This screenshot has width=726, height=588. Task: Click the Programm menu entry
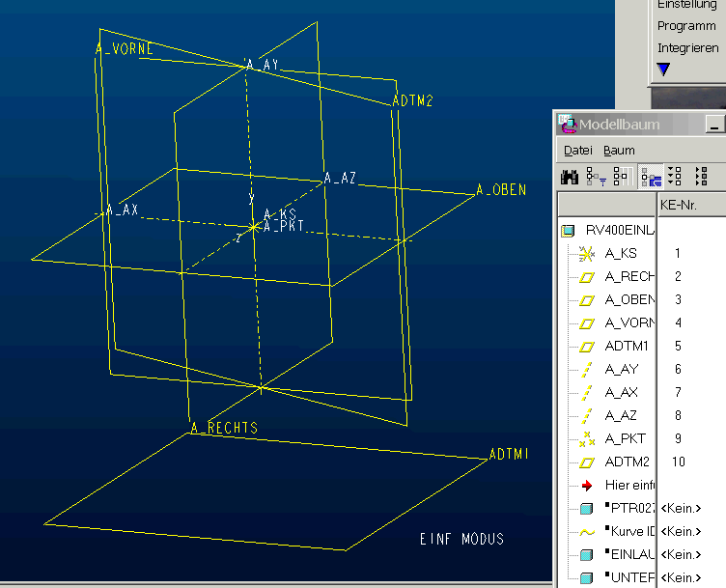[x=686, y=26]
